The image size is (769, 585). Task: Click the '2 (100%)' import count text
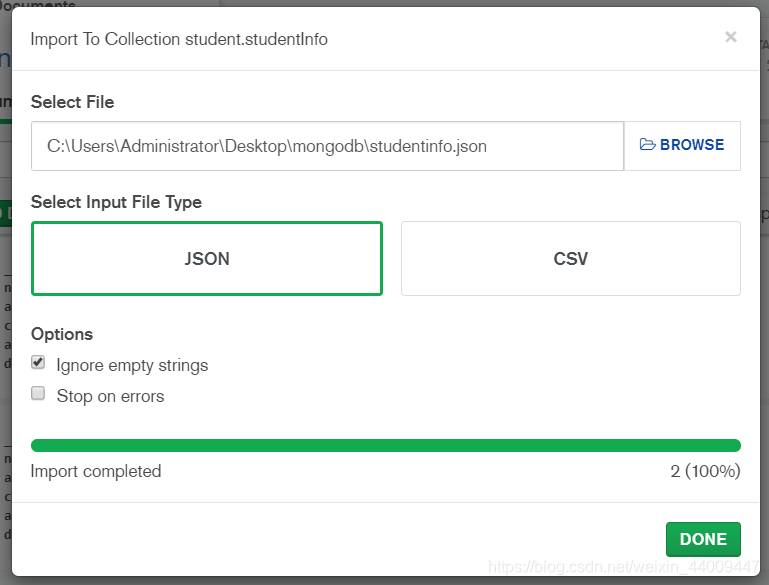point(705,471)
